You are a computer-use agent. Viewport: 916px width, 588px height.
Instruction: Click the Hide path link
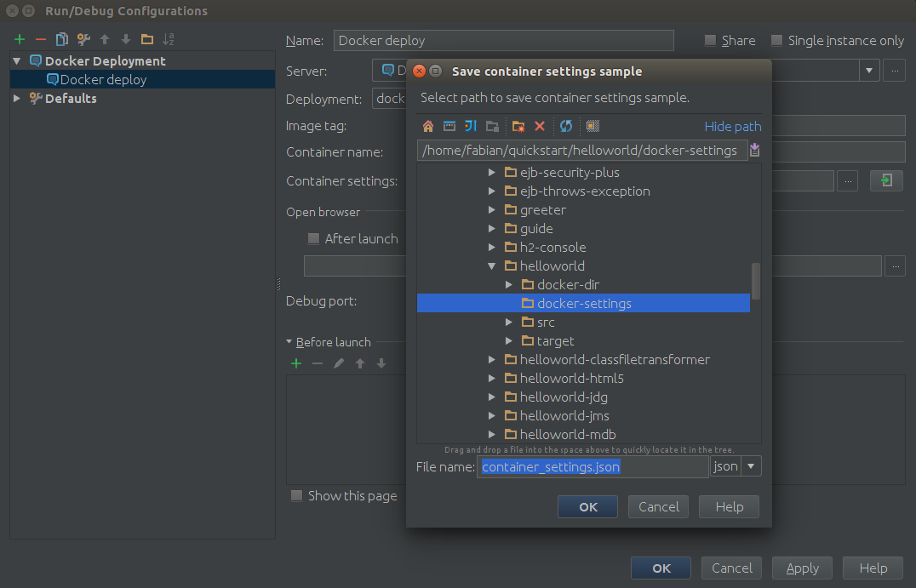[732, 127]
